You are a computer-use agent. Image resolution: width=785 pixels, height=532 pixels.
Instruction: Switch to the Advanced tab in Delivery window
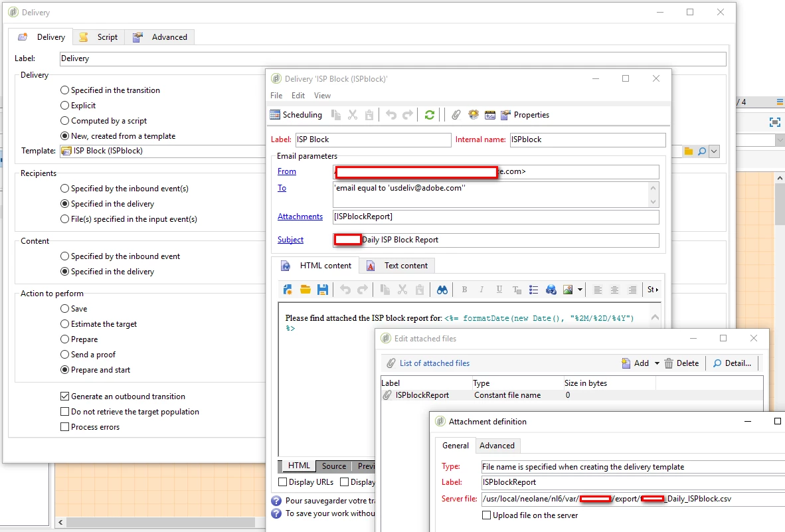click(159, 37)
